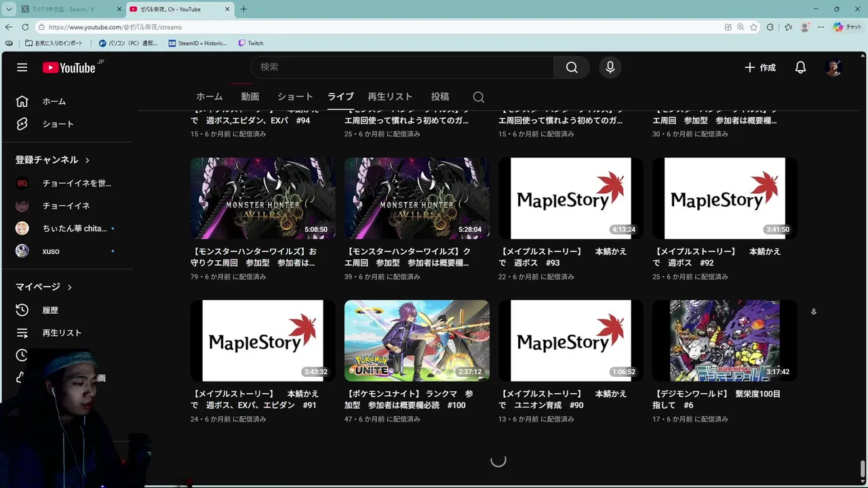868x488 pixels.
Task: Click the browser address bar URL
Action: click(115, 27)
